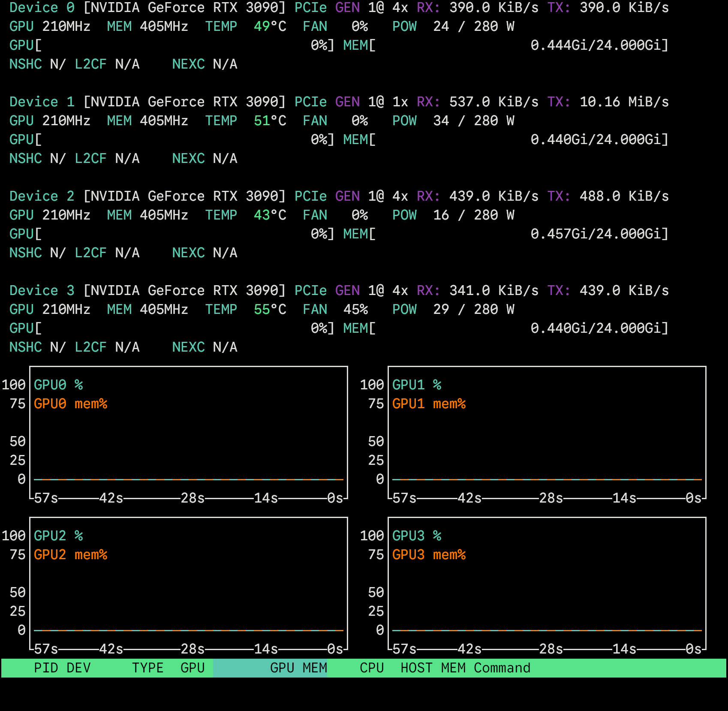Click the FAN 45% reading
This screenshot has height=711, width=728.
(x=335, y=309)
